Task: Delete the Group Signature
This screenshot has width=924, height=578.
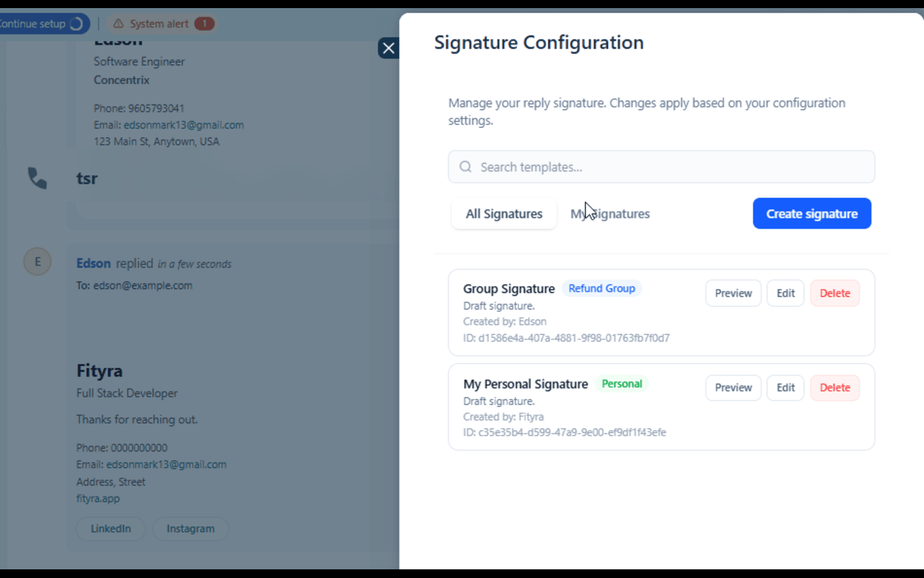Action: pos(834,293)
